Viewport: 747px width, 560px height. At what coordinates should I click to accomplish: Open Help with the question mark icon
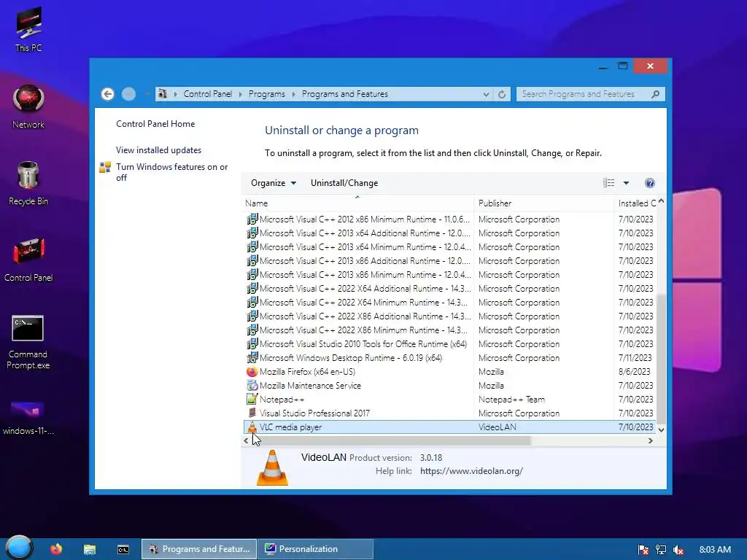click(650, 183)
